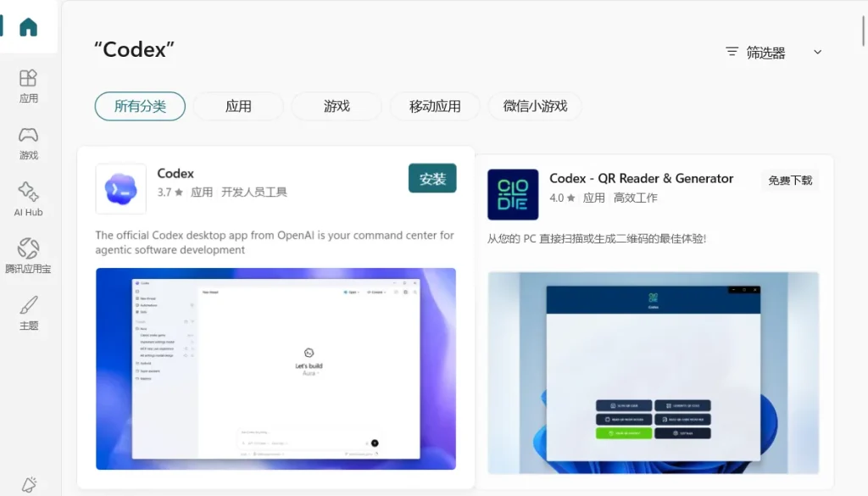
Task: Open the 游戏 section in sidebar
Action: (x=28, y=143)
